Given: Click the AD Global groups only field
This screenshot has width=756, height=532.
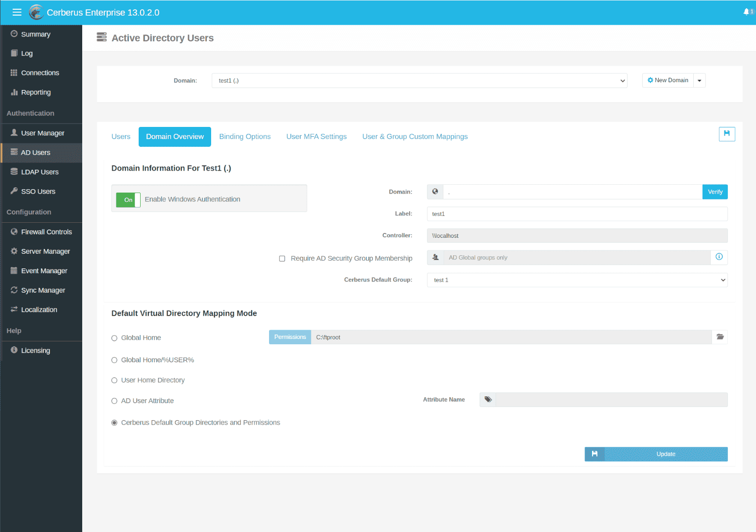Looking at the screenshot, I should (577, 257).
